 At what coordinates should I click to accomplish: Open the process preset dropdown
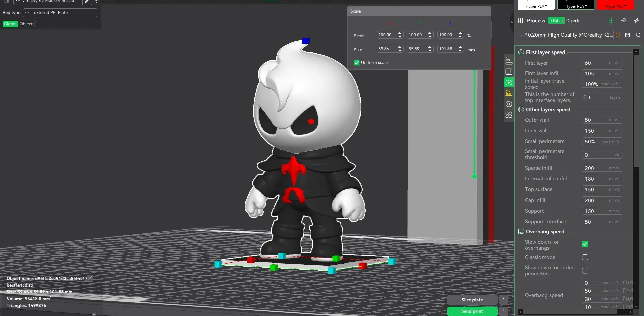pos(566,35)
